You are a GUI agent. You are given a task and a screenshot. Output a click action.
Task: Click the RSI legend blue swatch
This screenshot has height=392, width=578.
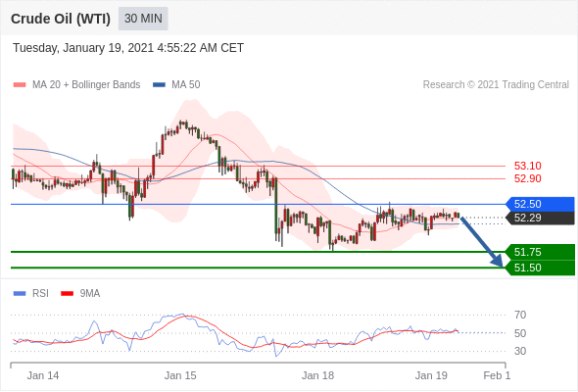pos(20,294)
